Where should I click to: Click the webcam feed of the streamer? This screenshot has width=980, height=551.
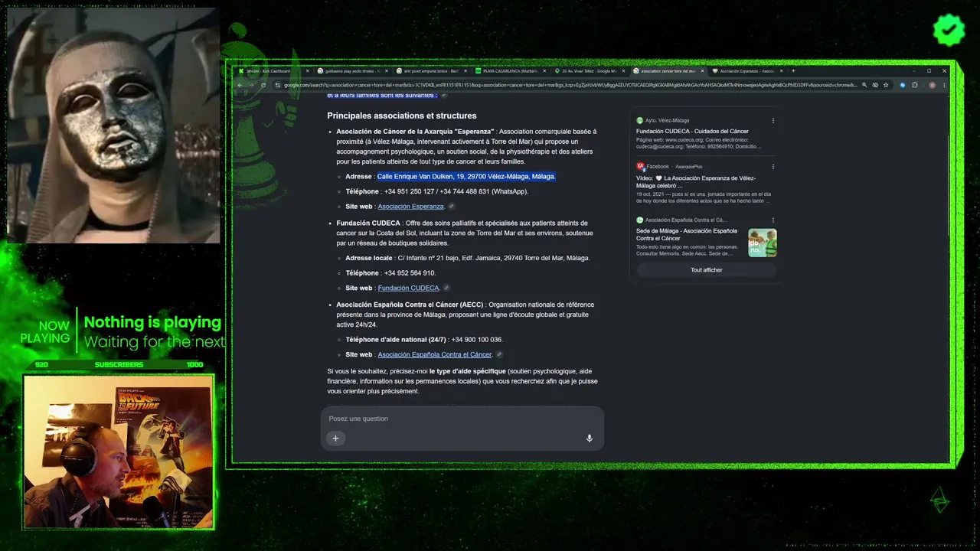point(119,451)
